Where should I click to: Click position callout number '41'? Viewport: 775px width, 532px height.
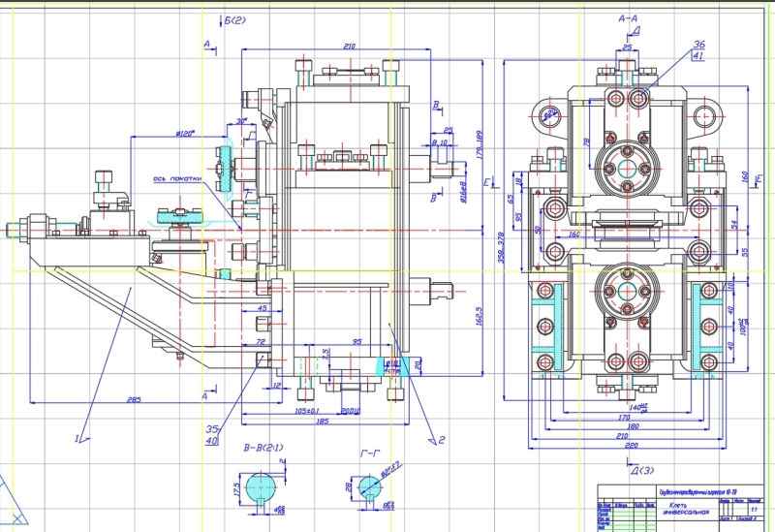(x=697, y=56)
